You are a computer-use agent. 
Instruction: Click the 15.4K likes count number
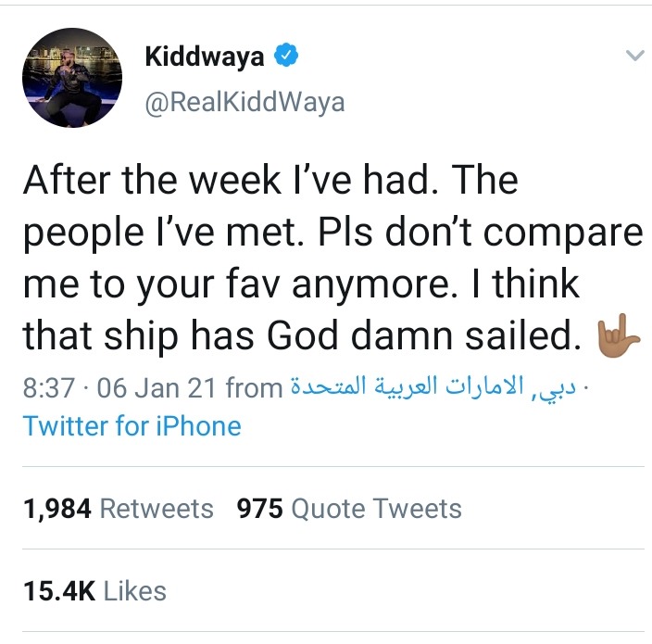tap(59, 591)
